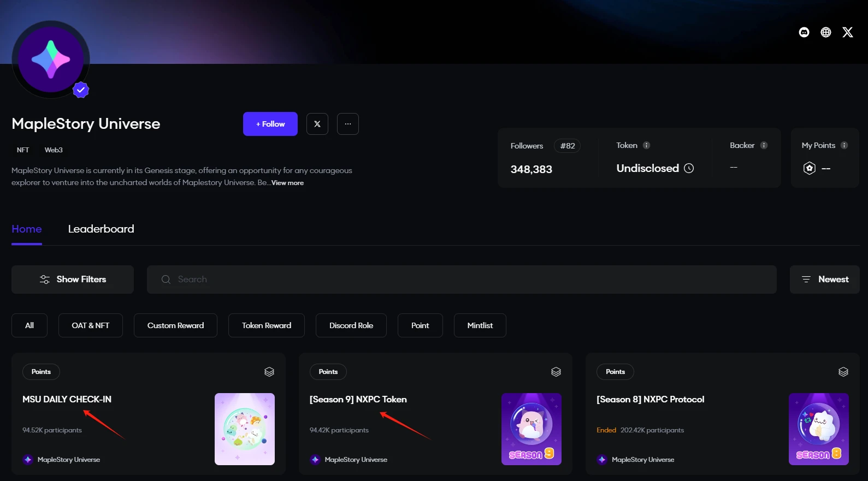Screen dimensions: 868x481
Task: Click the My Points info icon
Action: tap(844, 145)
